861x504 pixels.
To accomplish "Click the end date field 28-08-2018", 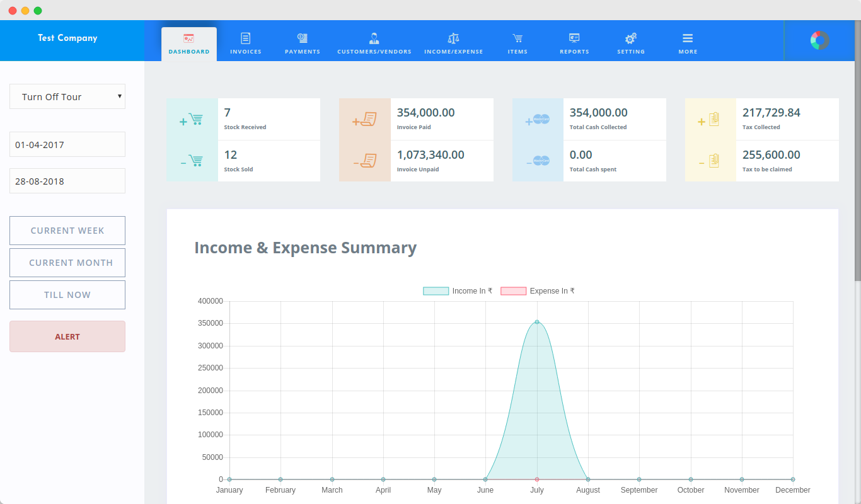I will [x=67, y=181].
